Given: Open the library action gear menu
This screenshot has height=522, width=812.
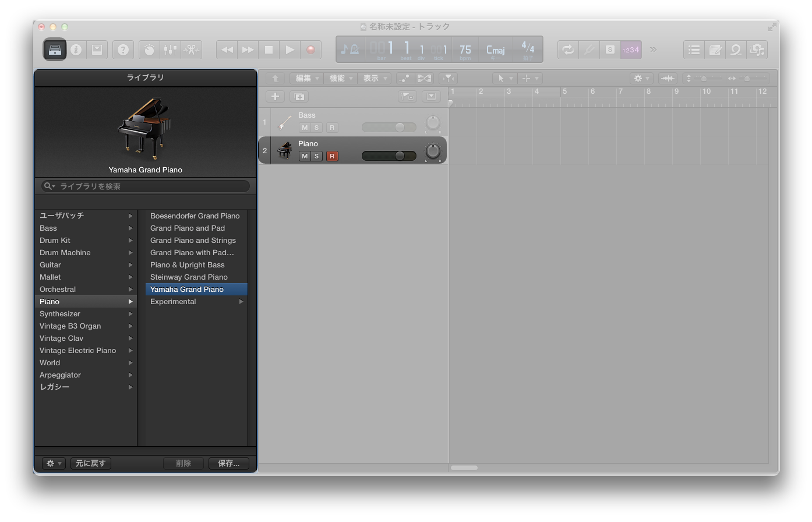Looking at the screenshot, I should tap(53, 463).
